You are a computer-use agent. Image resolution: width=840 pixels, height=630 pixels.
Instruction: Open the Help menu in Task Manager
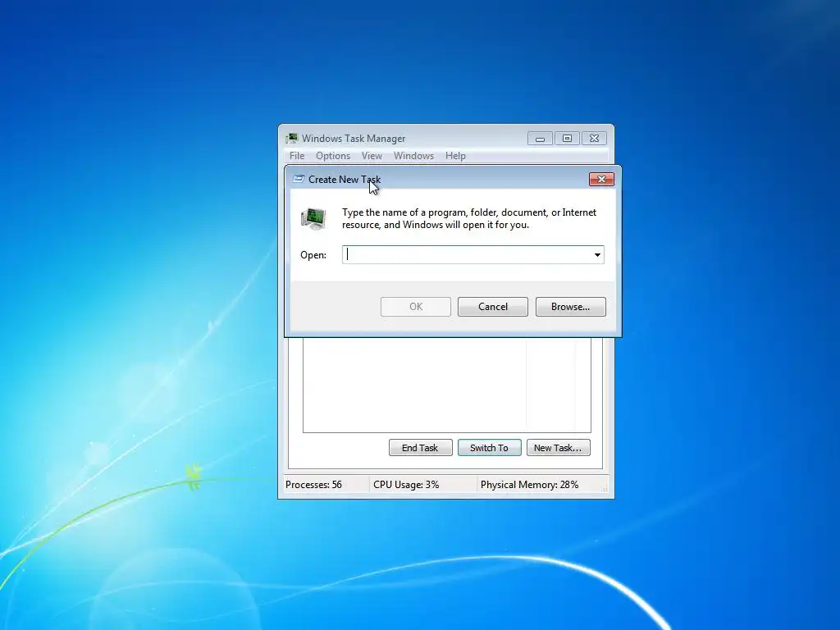pyautogui.click(x=455, y=156)
